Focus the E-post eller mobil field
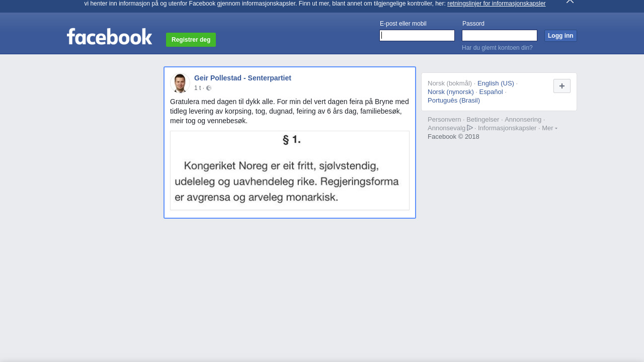This screenshot has width=644, height=362. [x=417, y=35]
